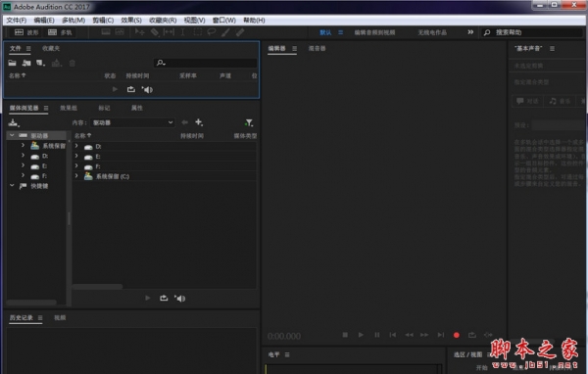This screenshot has width=588, height=374.
Task: Open the 帮助(H) menu
Action: (x=254, y=20)
